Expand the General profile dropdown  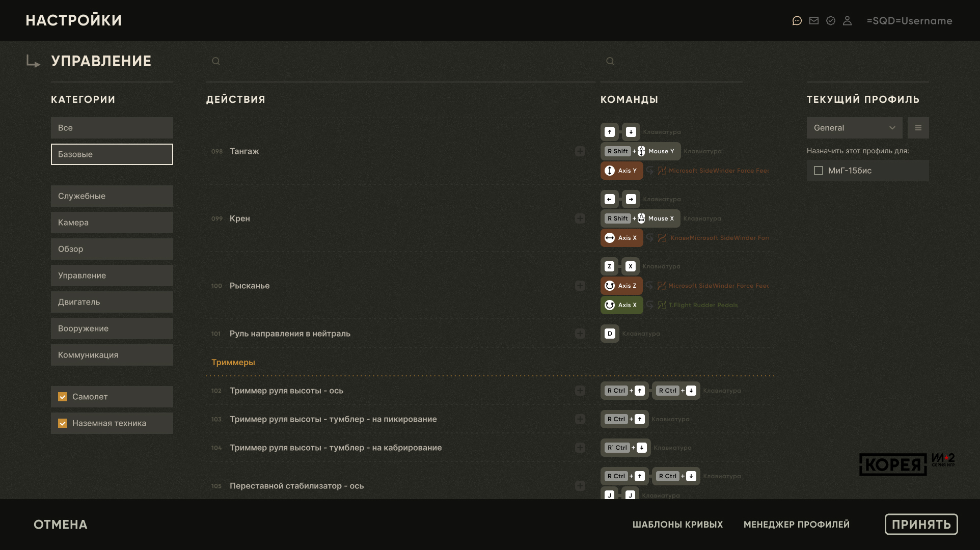click(854, 128)
